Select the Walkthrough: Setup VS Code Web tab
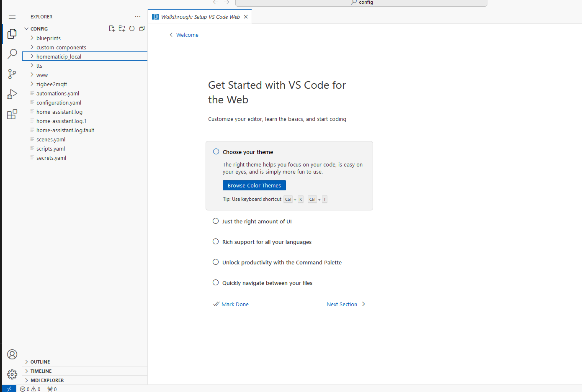The height and width of the screenshot is (392, 582). 200,17
